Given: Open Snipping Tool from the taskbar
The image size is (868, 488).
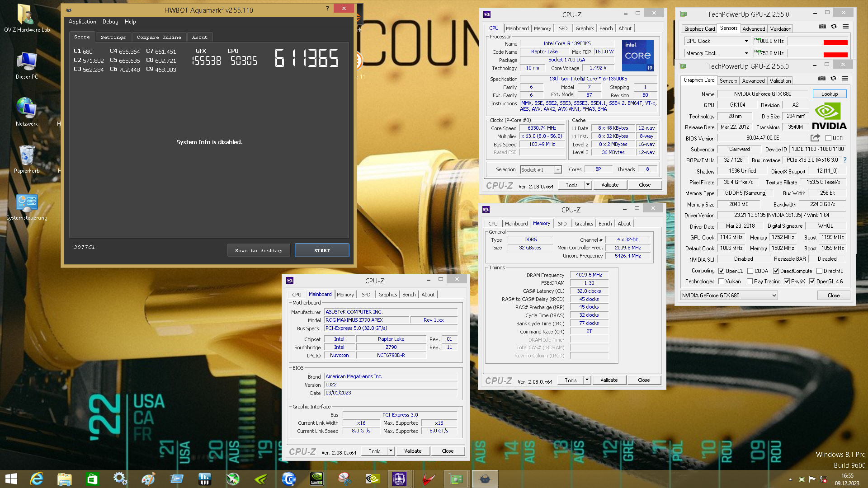Looking at the screenshot, I should click(344, 479).
